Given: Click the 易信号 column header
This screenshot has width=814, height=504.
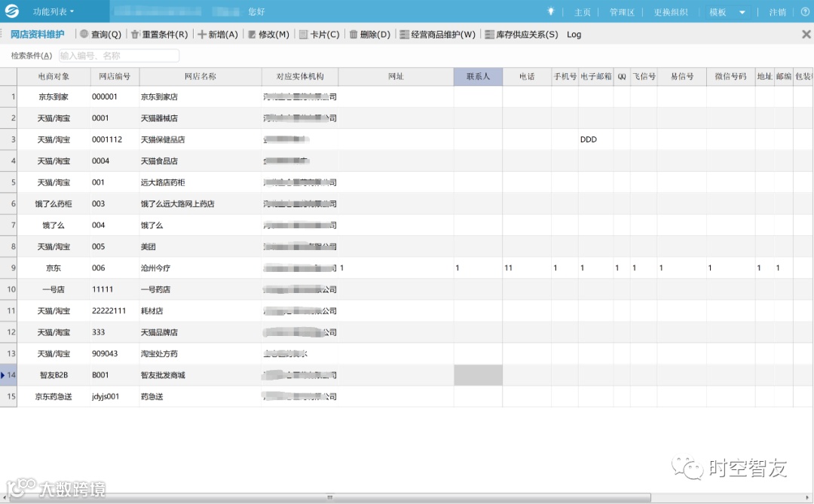Looking at the screenshot, I should tap(681, 76).
